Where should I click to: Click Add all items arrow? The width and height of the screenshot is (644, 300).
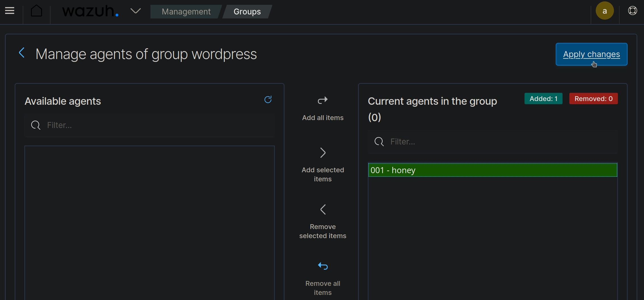323,100
